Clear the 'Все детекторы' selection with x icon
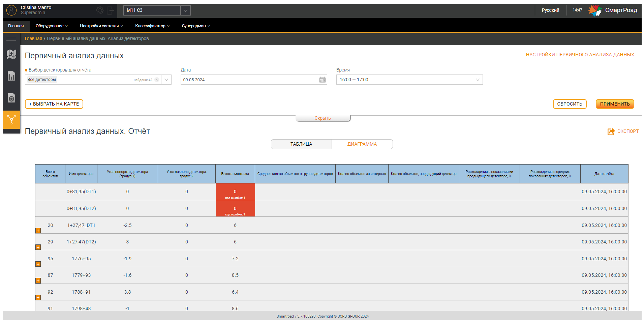Screen dimensions: 644x324 click(157, 80)
